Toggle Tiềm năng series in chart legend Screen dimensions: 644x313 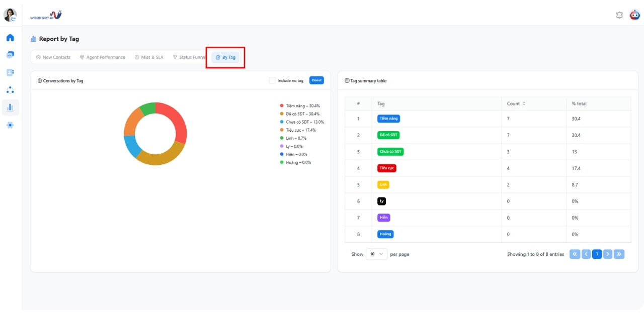coord(302,106)
